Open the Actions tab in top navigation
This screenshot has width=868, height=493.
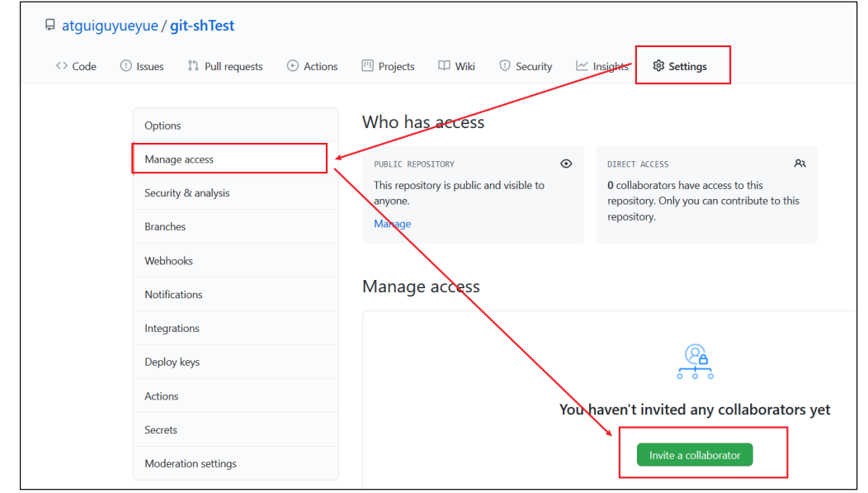pos(312,66)
